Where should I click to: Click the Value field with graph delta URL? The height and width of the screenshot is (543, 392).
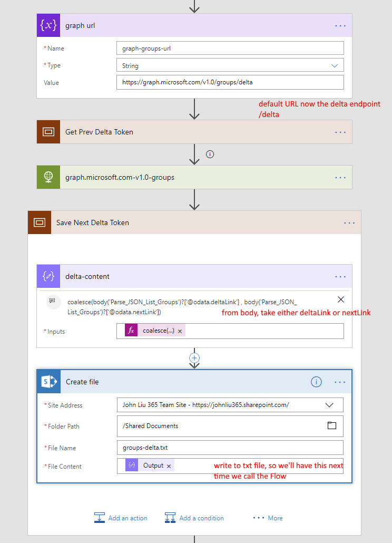pyautogui.click(x=230, y=83)
